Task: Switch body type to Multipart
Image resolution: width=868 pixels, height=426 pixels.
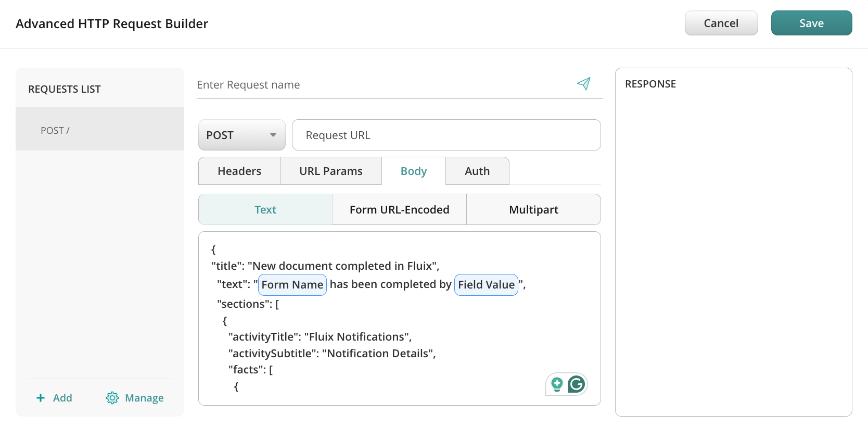Action: [533, 210]
